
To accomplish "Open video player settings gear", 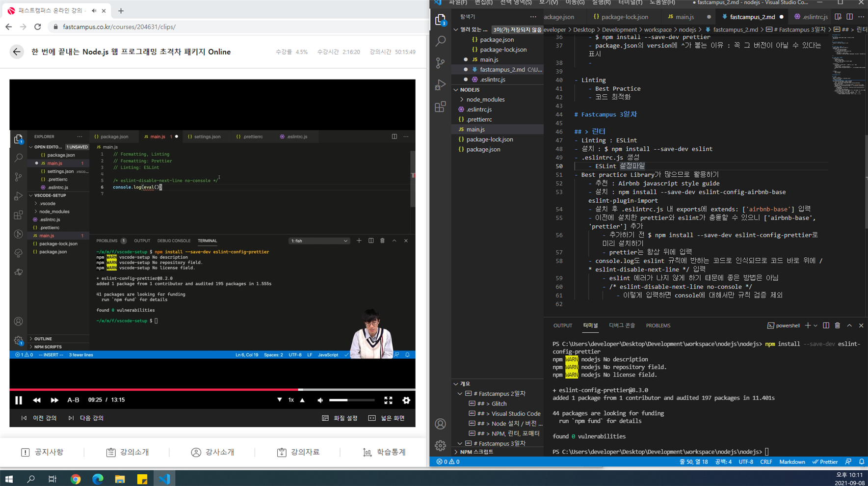I will (x=406, y=400).
